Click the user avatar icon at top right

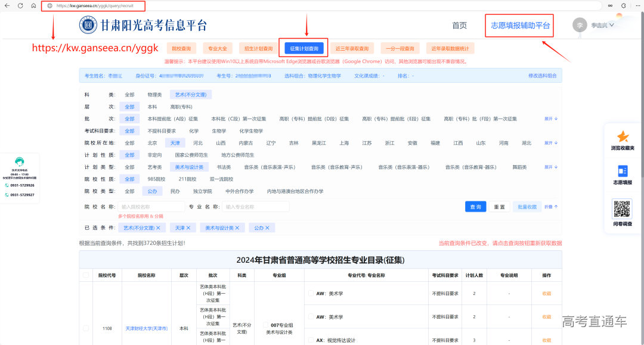tap(579, 25)
